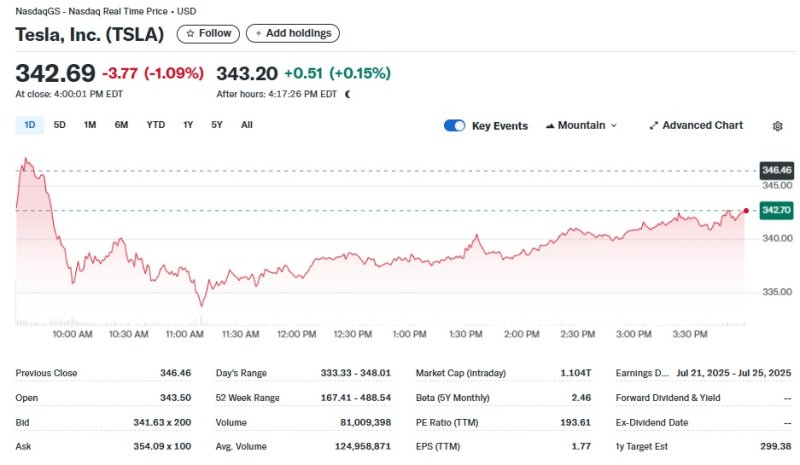Image resolution: width=800 pixels, height=465 pixels.
Task: Select the 1D time range tab
Action: click(x=30, y=125)
